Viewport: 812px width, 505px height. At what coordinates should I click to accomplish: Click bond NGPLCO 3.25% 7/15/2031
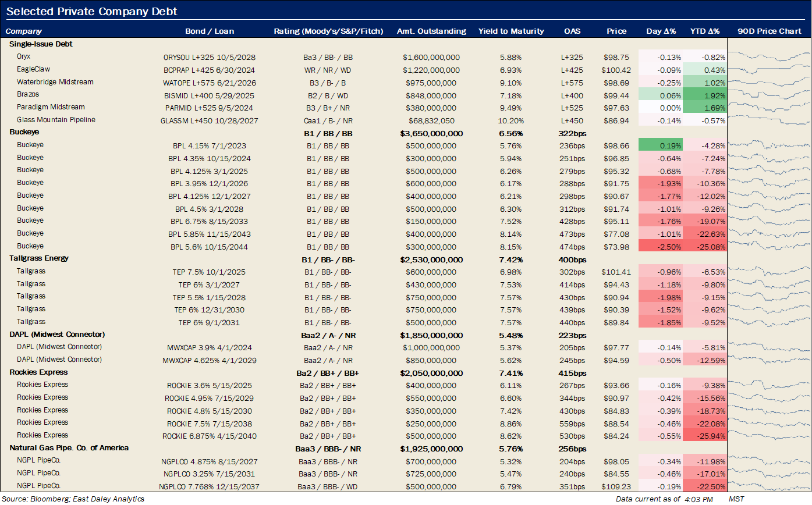click(210, 474)
